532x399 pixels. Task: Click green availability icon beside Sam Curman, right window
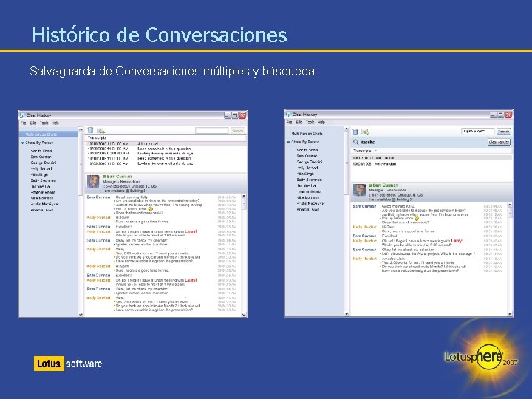370,185
